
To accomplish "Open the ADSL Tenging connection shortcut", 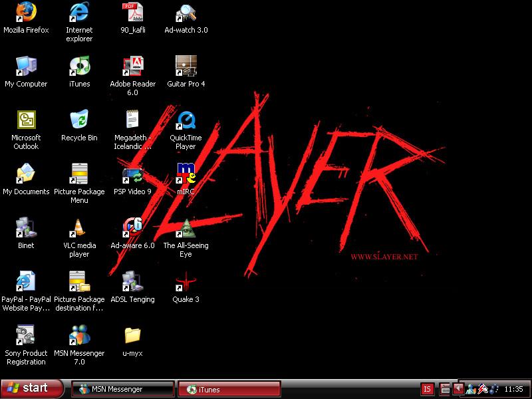I will pos(132,281).
